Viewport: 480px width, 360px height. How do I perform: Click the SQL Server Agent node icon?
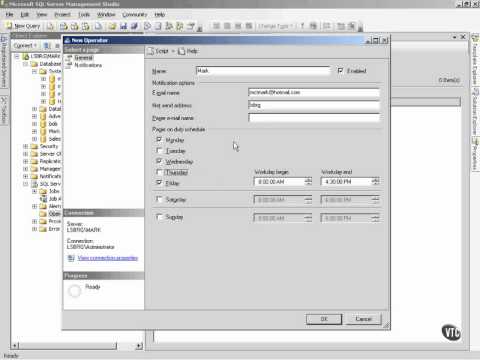coord(34,184)
